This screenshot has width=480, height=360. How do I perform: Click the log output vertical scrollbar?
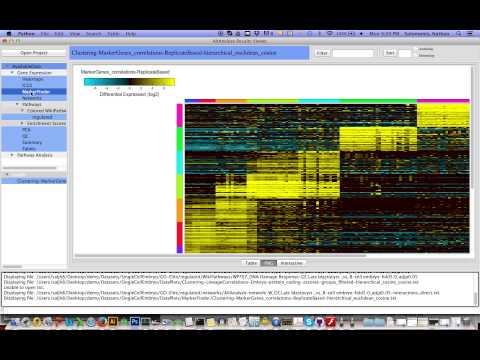point(476,298)
